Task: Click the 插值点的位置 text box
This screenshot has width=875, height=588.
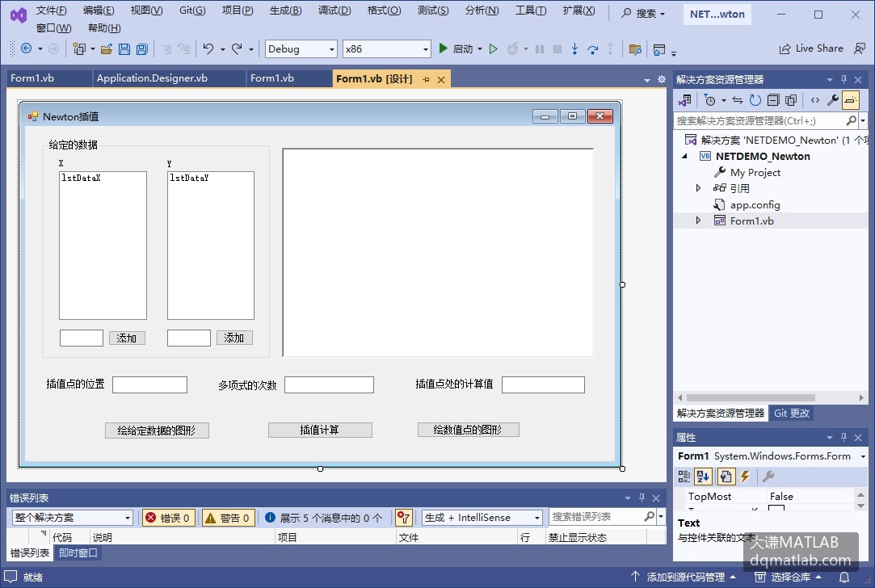Action: (149, 385)
